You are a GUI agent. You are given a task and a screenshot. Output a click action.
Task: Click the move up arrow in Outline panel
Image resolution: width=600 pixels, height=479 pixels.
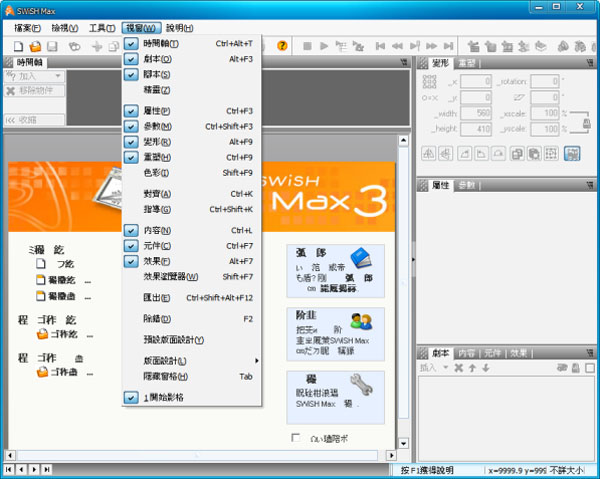click(x=472, y=368)
